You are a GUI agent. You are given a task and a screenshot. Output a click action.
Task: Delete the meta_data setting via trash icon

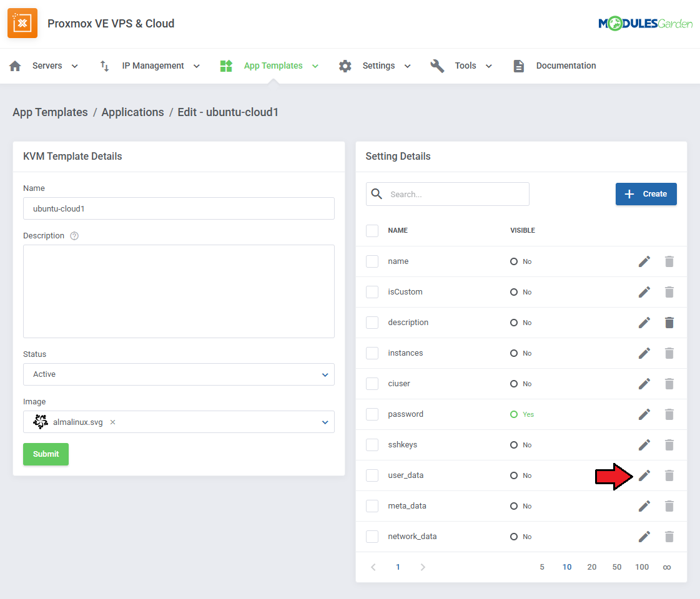[x=669, y=506]
